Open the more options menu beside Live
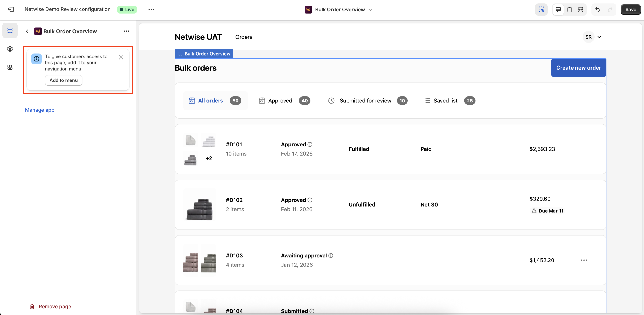The image size is (644, 315). coord(151,9)
